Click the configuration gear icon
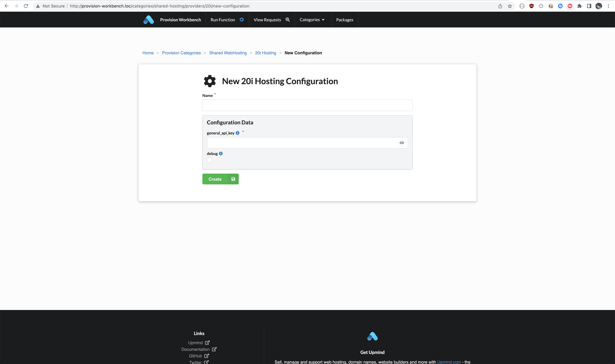This screenshot has width=615, height=364. (x=210, y=81)
